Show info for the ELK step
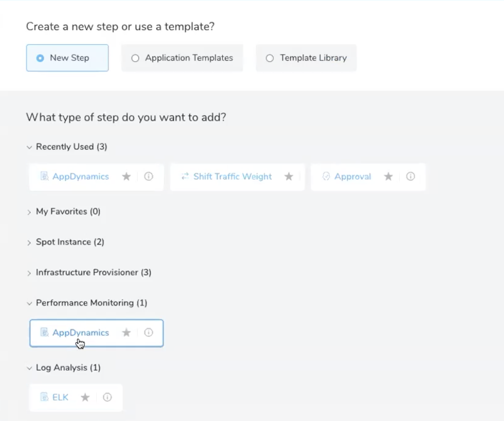The image size is (504, 421). click(x=107, y=397)
